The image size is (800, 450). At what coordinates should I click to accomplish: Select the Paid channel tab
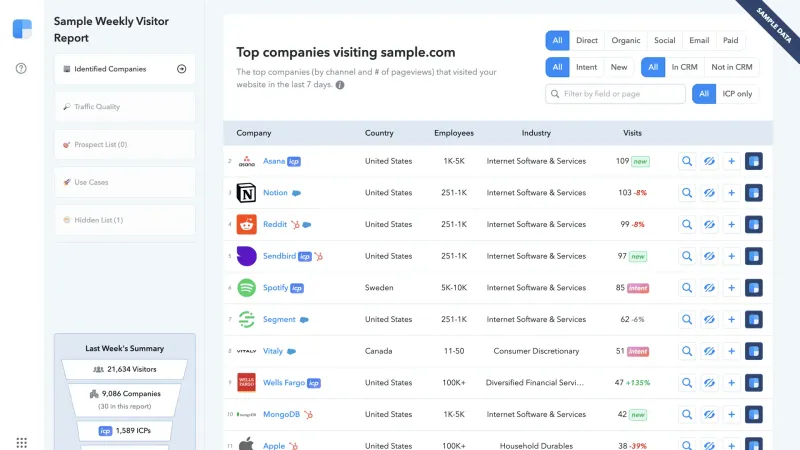pos(730,40)
